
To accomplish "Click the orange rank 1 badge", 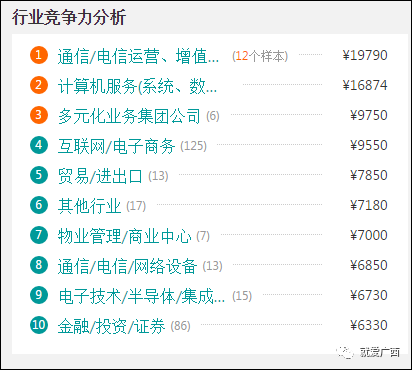I will tap(39, 55).
